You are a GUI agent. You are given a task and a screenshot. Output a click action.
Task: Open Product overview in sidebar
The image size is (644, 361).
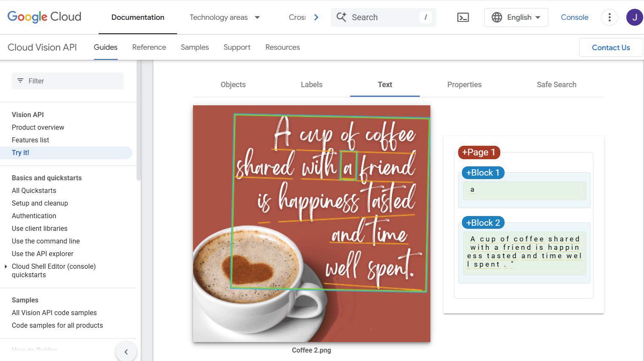tap(38, 127)
